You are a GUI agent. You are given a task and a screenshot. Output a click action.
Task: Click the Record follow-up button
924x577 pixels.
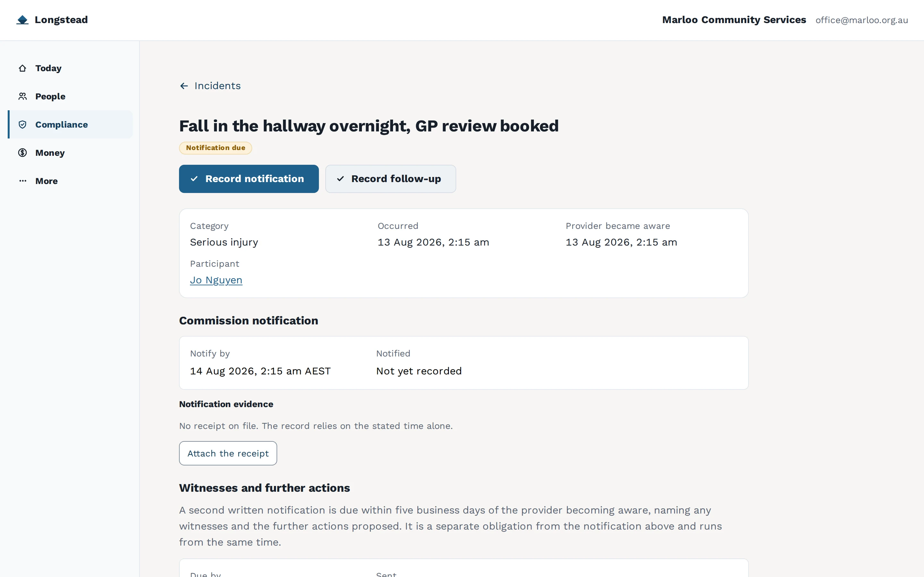point(390,179)
